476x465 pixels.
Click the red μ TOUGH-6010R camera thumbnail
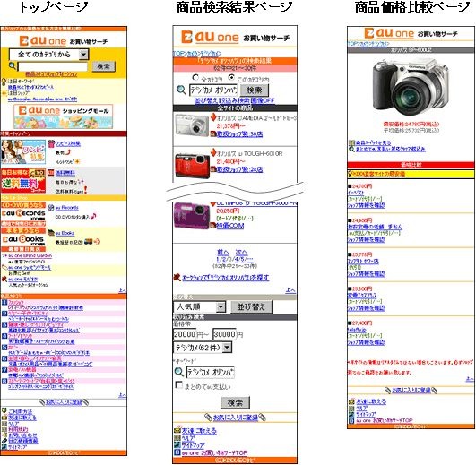[x=192, y=166]
